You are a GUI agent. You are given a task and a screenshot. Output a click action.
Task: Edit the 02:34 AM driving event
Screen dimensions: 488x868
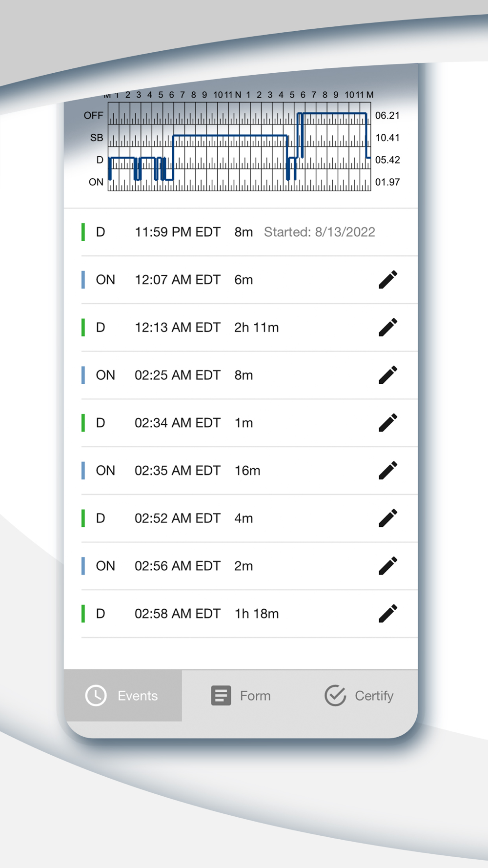pos(388,423)
